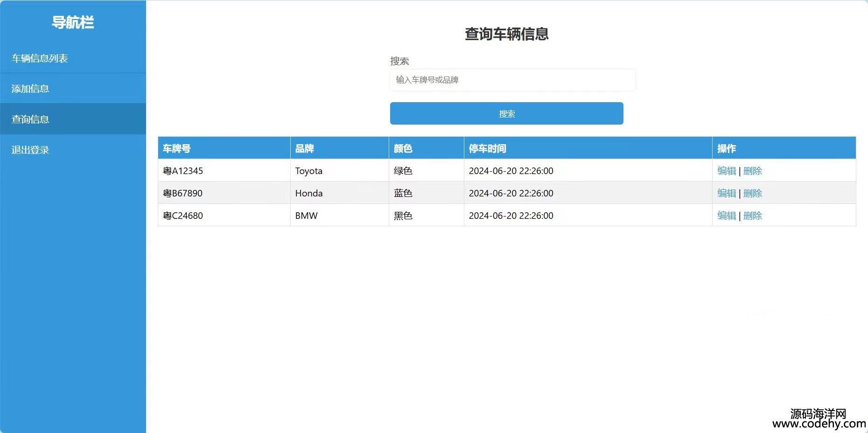Click the 导航栏 sidebar title
Screen dimensions: 868x433
click(x=73, y=22)
